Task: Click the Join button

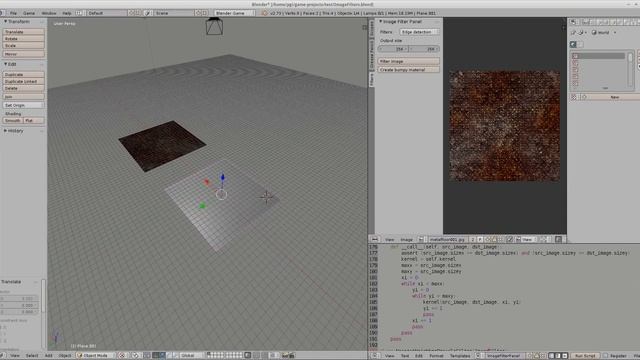Action: [23, 97]
